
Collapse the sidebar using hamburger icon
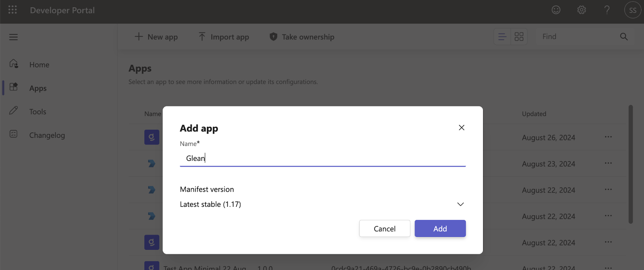tap(14, 37)
